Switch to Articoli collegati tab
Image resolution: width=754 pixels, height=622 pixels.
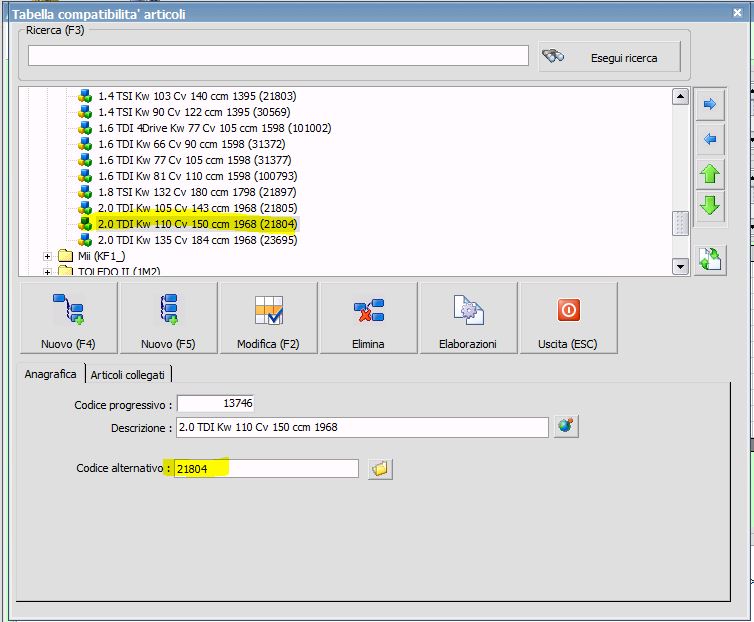[x=128, y=374]
